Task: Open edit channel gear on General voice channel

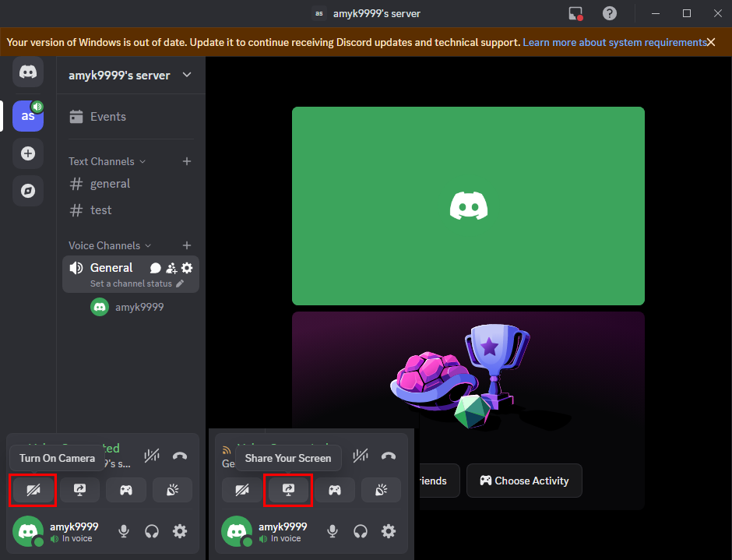Action: tap(187, 268)
